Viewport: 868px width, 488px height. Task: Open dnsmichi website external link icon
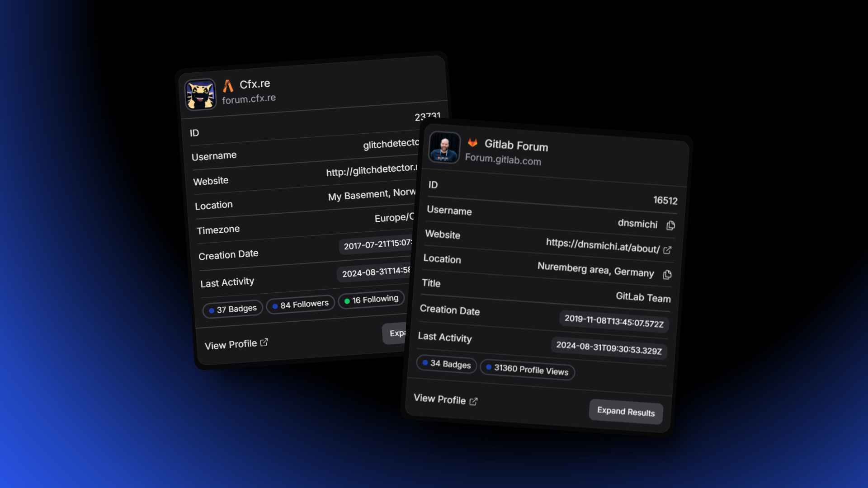click(667, 250)
